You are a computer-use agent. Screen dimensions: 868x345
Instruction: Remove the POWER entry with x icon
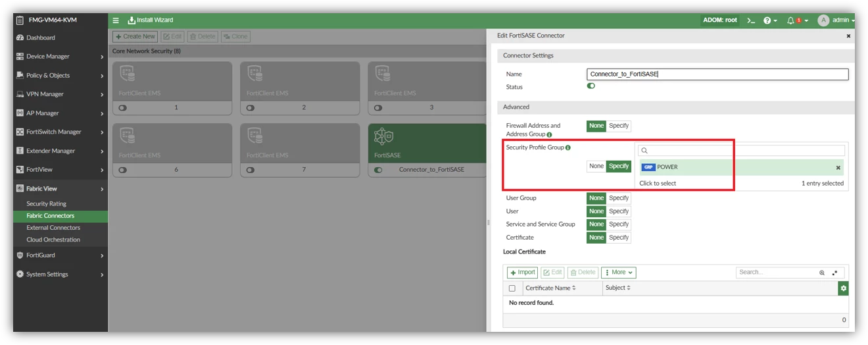click(x=838, y=168)
